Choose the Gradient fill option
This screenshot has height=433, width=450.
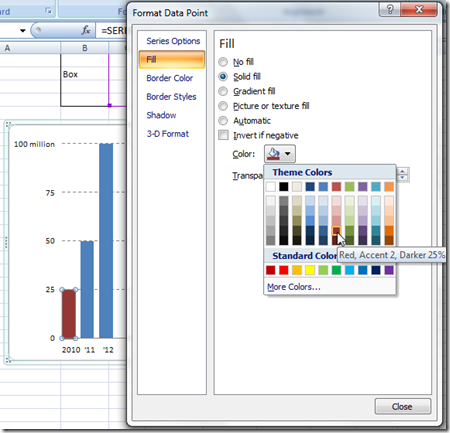(x=223, y=91)
